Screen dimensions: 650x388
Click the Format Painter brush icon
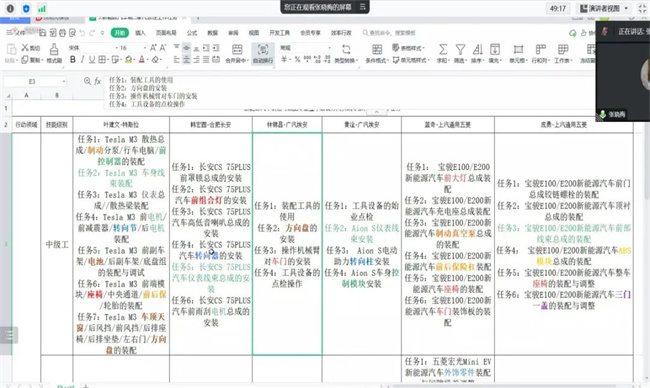point(54,49)
